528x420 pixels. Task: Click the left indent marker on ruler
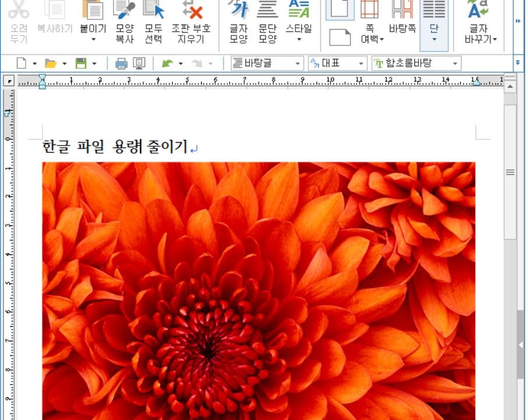click(42, 82)
